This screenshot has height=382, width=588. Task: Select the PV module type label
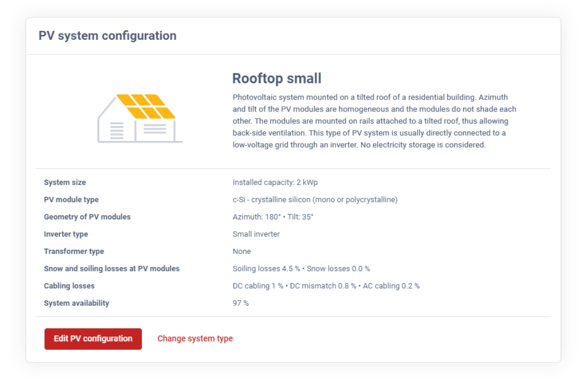click(71, 200)
